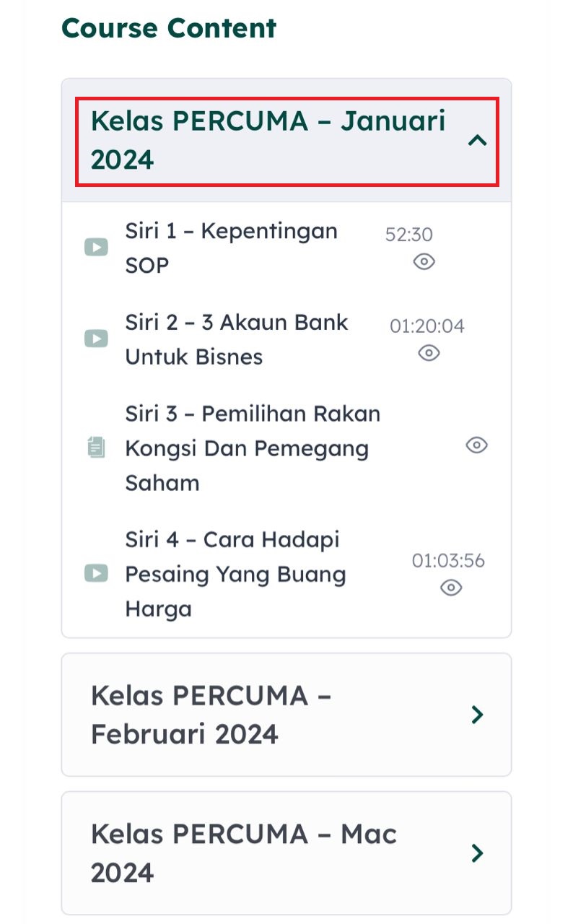Open Kelas PERCUMA – Mac 2024 section
573x924 pixels.
tap(244, 853)
